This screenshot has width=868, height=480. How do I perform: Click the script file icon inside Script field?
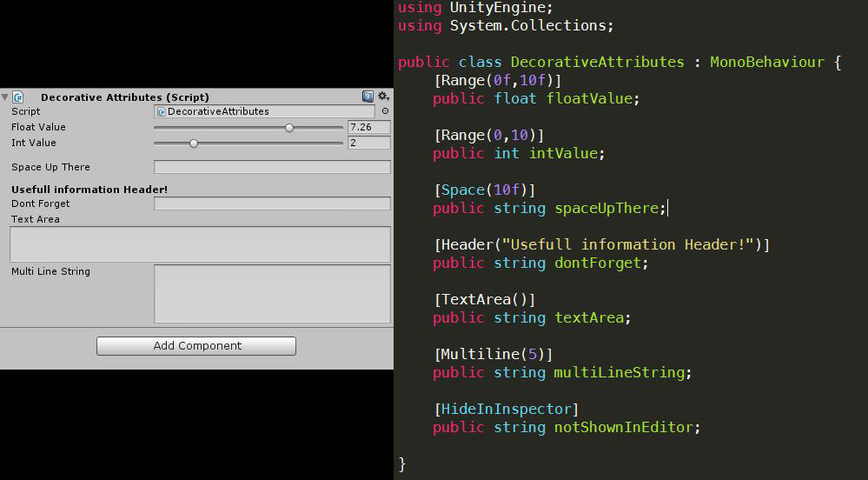point(161,112)
